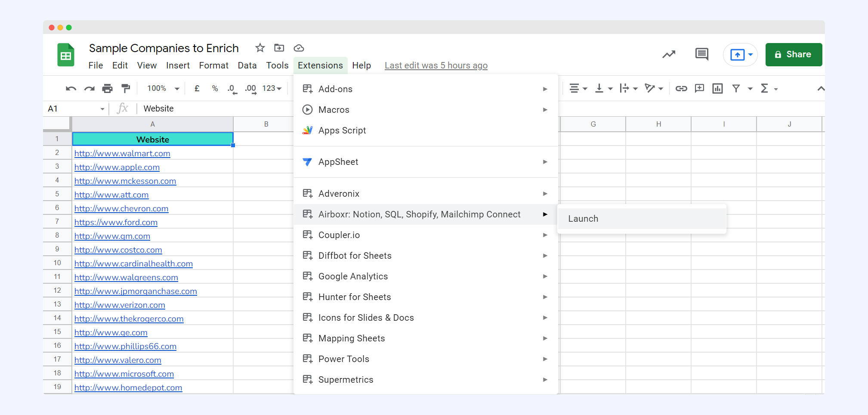Close the Extensions menu
The width and height of the screenshot is (868, 415).
click(x=320, y=65)
